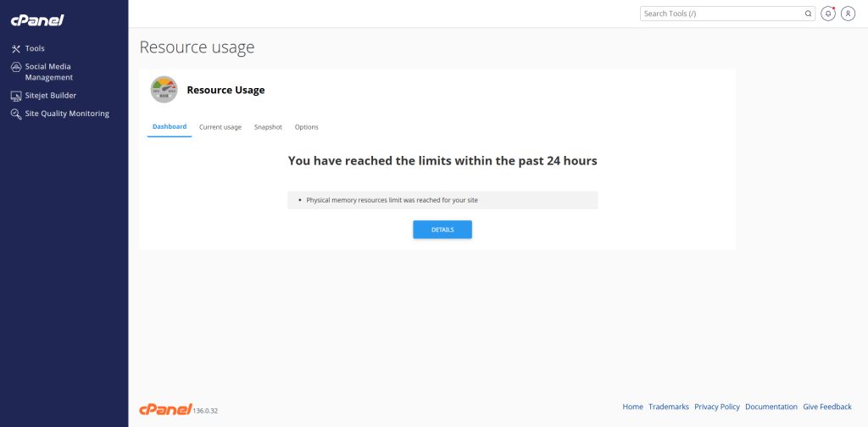Click the Resource Usage gauge icon
Viewport: 868px width, 427px height.
164,90
